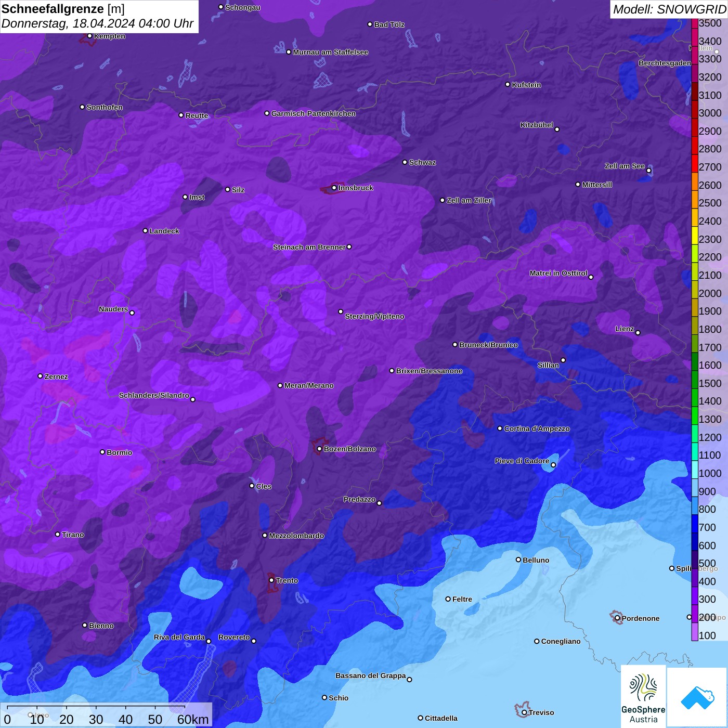The image size is (728, 728).
Task: Click the Zell am Ziller label
Action: pos(469,200)
